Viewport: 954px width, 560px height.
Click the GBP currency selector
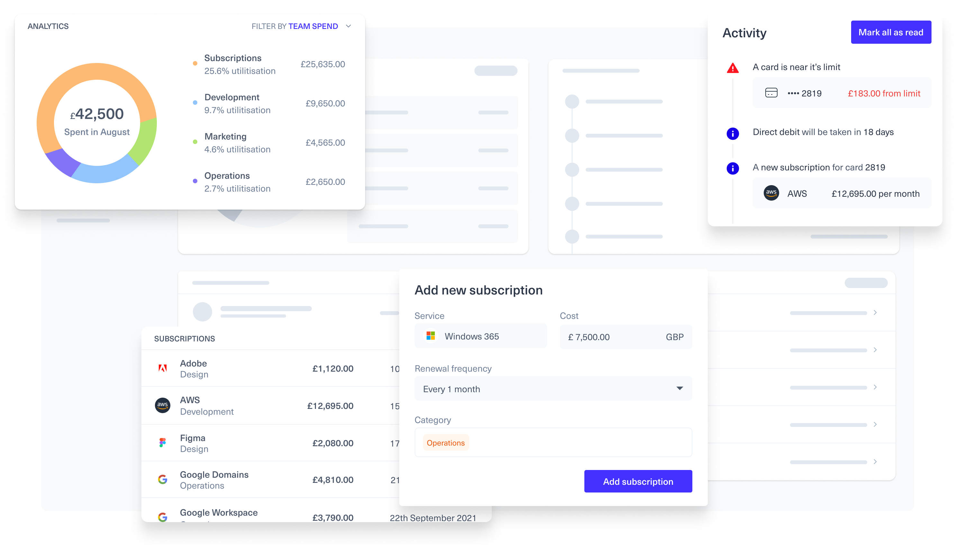[675, 337]
